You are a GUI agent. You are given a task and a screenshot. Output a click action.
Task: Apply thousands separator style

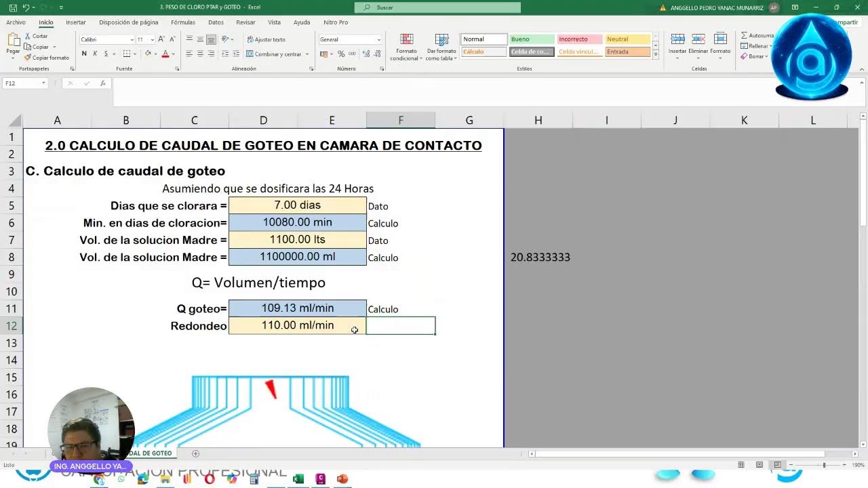tap(352, 54)
